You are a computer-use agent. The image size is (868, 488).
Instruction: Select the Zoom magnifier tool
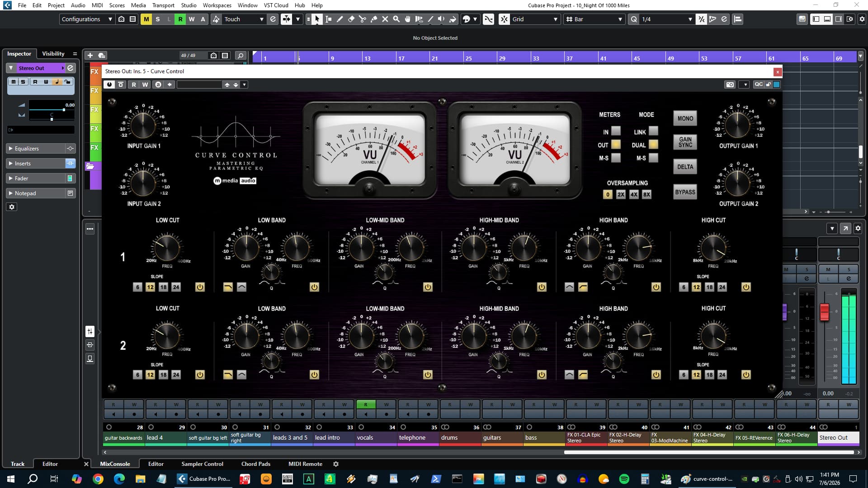(396, 19)
